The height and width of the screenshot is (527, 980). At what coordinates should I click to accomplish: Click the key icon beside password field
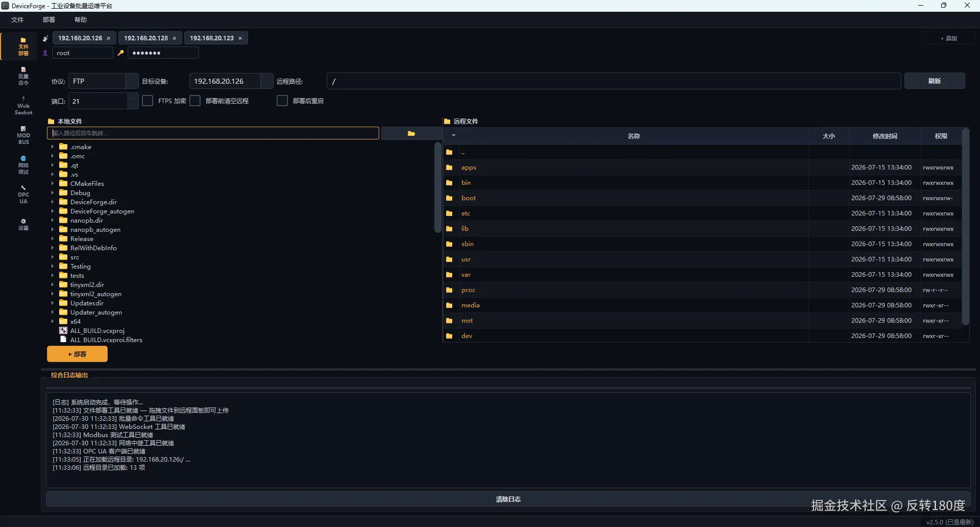coord(121,53)
